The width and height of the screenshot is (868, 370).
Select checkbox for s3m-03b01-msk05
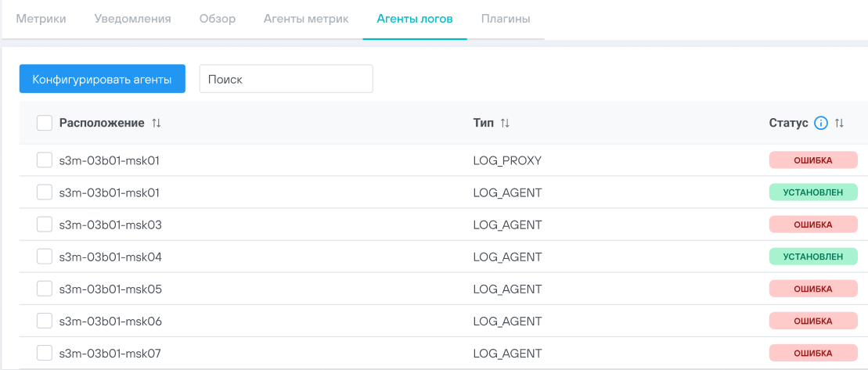point(45,289)
